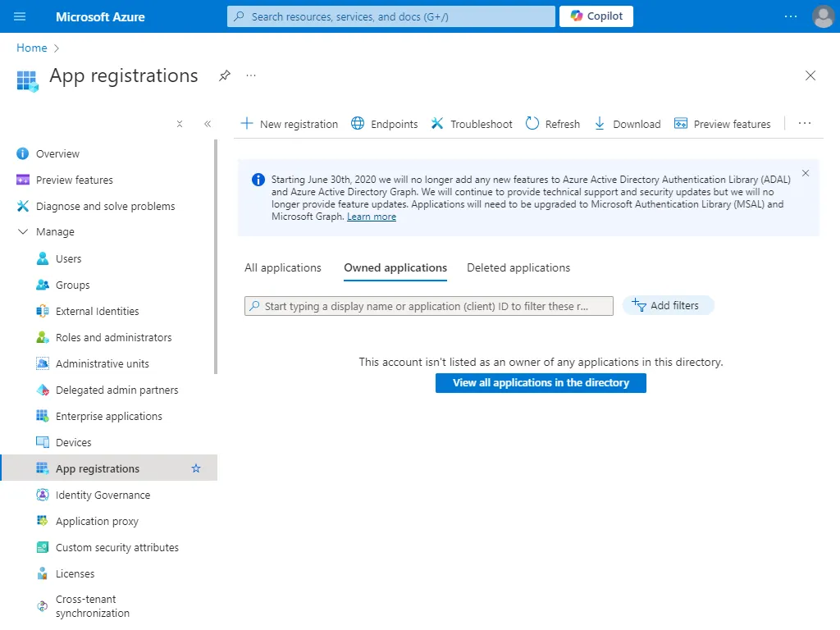The width and height of the screenshot is (840, 630).
Task: Click the Download arrow icon
Action: tap(600, 124)
